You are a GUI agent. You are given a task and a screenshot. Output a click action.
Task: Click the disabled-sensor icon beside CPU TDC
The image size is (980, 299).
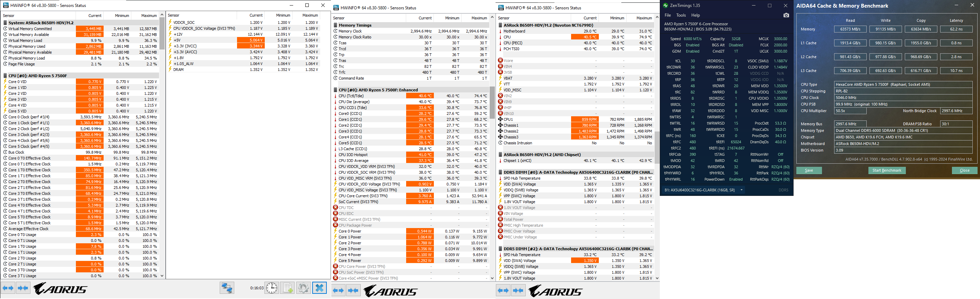[335, 207]
